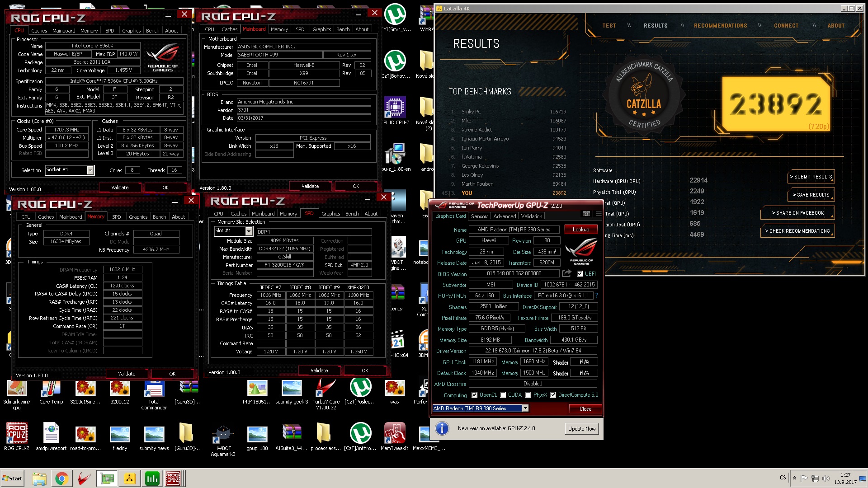Click CHECK RECOMMENDATIONS in Catzilla
The image size is (868, 488).
pyautogui.click(x=797, y=231)
